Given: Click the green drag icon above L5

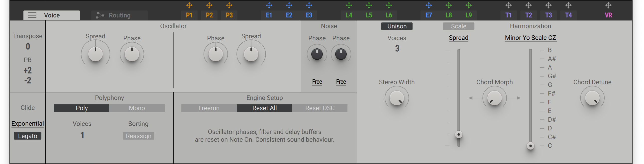Looking at the screenshot, I should (369, 5).
